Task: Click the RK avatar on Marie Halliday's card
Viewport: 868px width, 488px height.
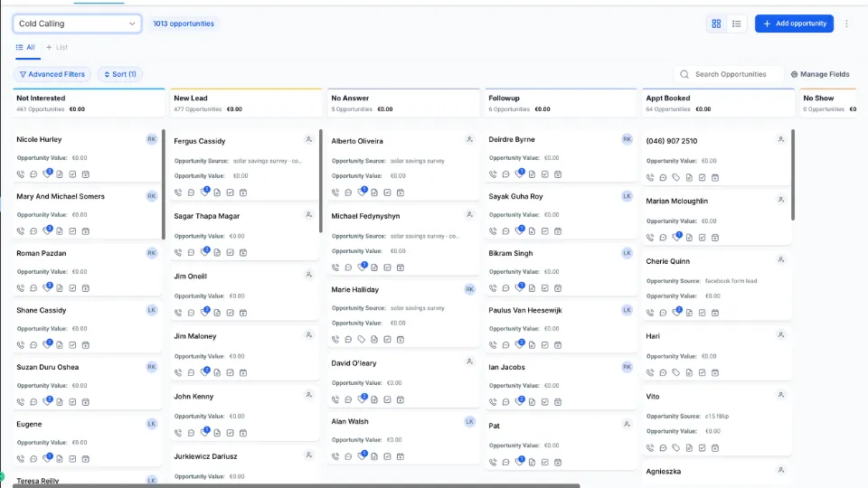Action: coord(469,289)
